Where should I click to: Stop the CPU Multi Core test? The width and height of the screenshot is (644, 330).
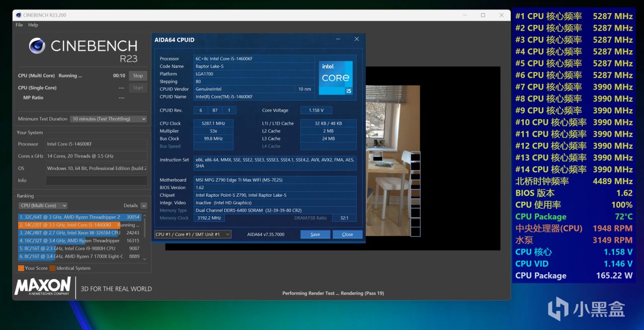point(138,75)
